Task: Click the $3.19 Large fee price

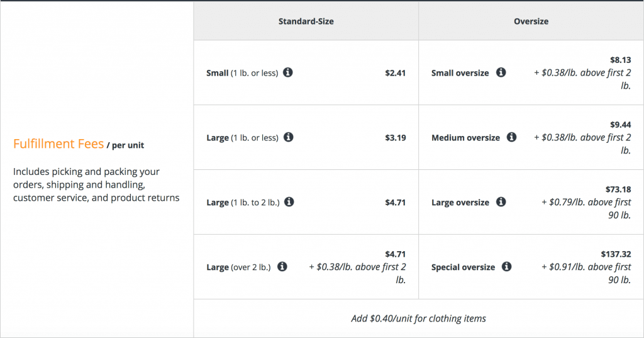Action: [395, 138]
